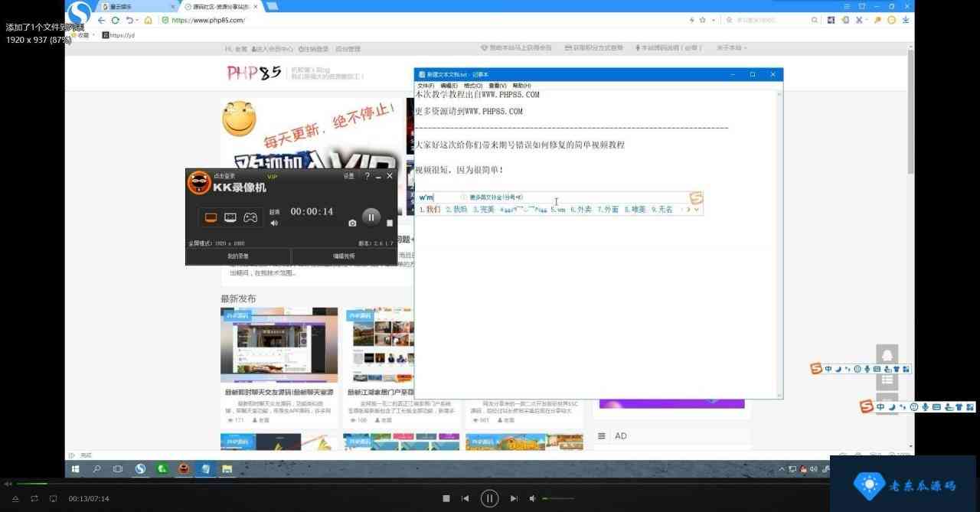This screenshot has width=980, height=512.
Task: Take a snapshot with KK recorder camera icon
Action: [352, 223]
